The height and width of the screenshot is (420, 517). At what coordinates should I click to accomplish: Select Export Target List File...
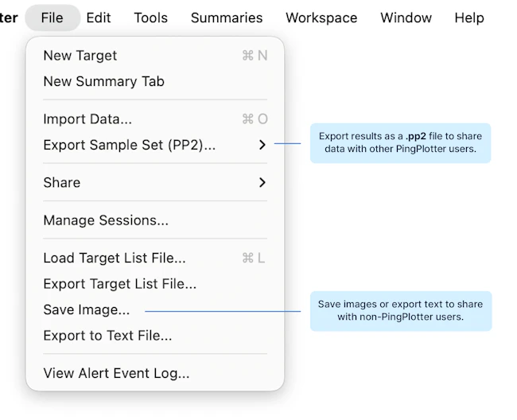pyautogui.click(x=155, y=283)
